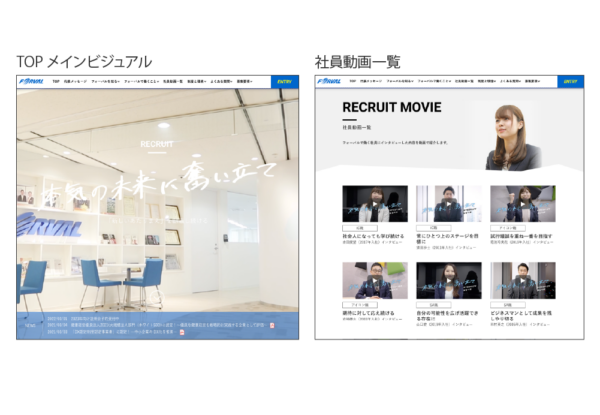Play the video 自分の可能性を広げ活躍できる存在に
This screenshot has width=600, height=415.
[x=449, y=280]
